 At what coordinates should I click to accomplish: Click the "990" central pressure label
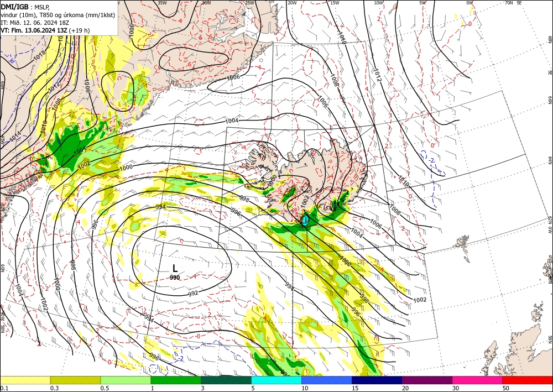pyautogui.click(x=175, y=278)
